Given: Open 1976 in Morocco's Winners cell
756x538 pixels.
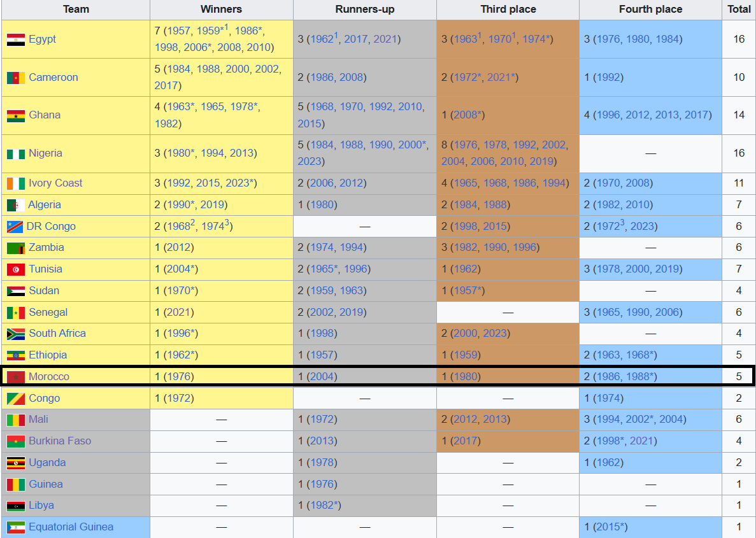Looking at the screenshot, I should tap(179, 376).
